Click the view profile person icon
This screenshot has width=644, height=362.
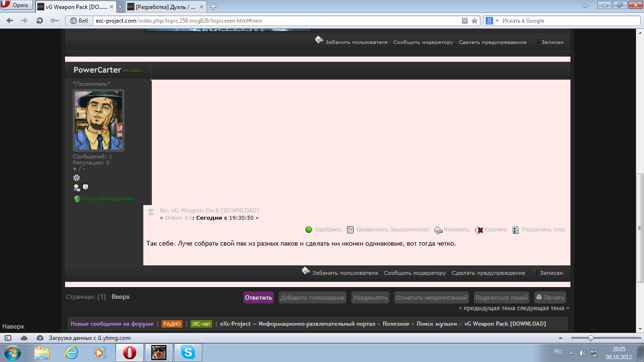[x=76, y=187]
